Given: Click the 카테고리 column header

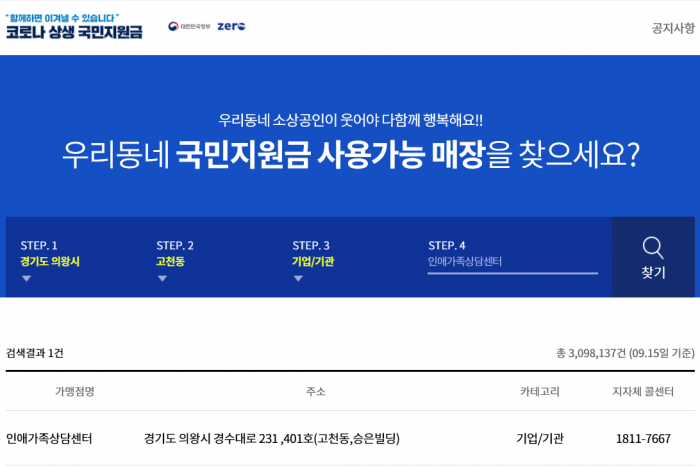Looking at the screenshot, I should [540, 392].
